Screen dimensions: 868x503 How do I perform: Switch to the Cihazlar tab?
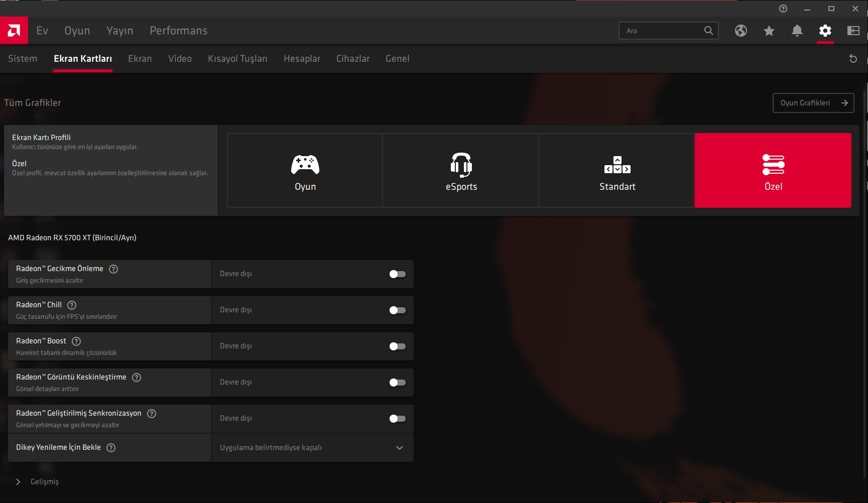pyautogui.click(x=353, y=59)
